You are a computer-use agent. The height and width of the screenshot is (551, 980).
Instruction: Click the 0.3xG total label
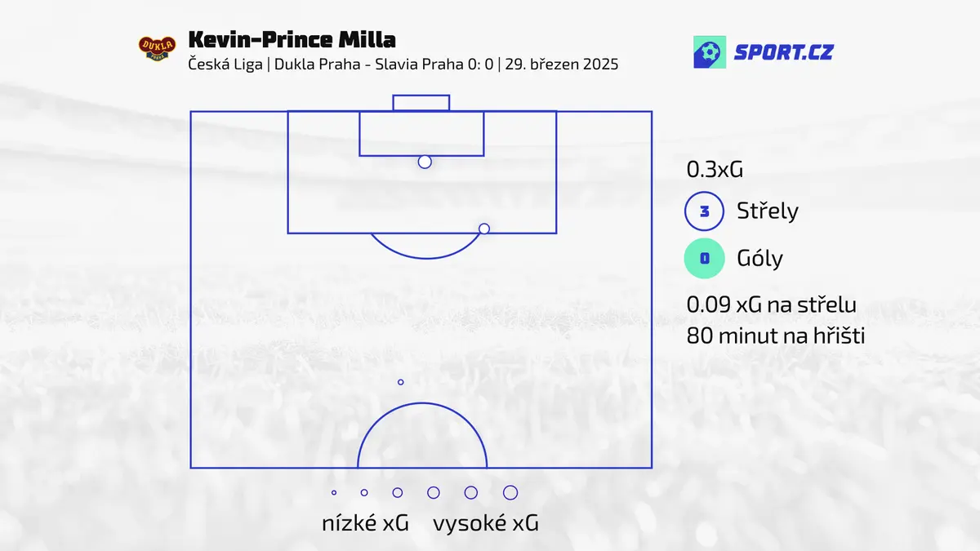(x=715, y=170)
